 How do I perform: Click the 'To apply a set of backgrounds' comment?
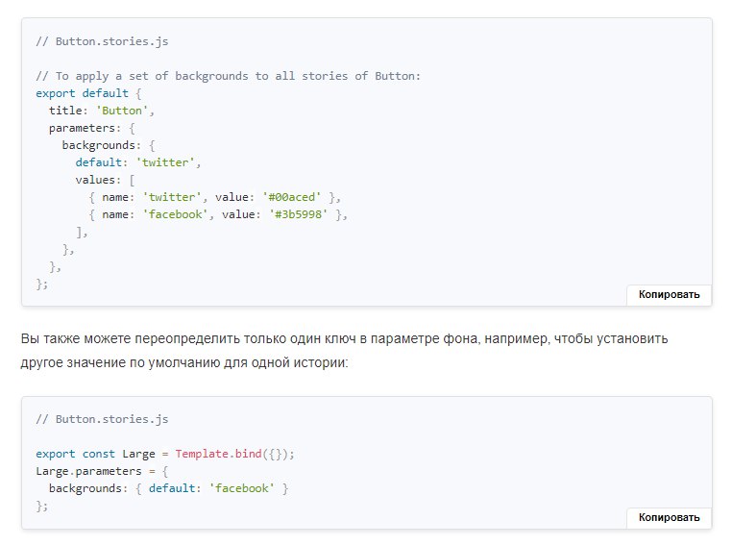227,76
